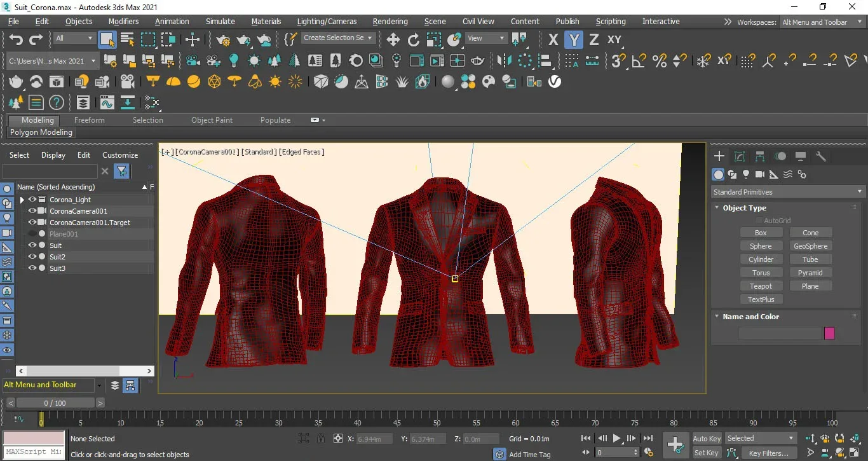868x461 pixels.
Task: Toggle visibility of CoronaCamera001
Action: 32,211
